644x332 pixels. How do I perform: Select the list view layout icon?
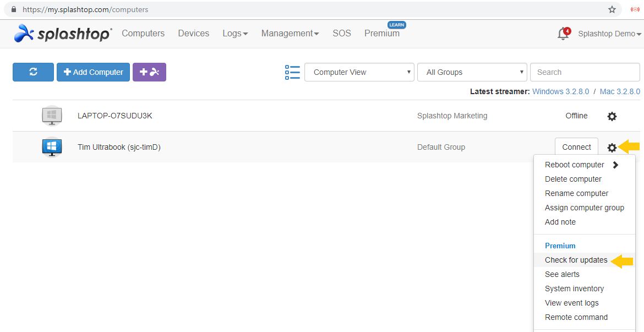[x=292, y=72]
